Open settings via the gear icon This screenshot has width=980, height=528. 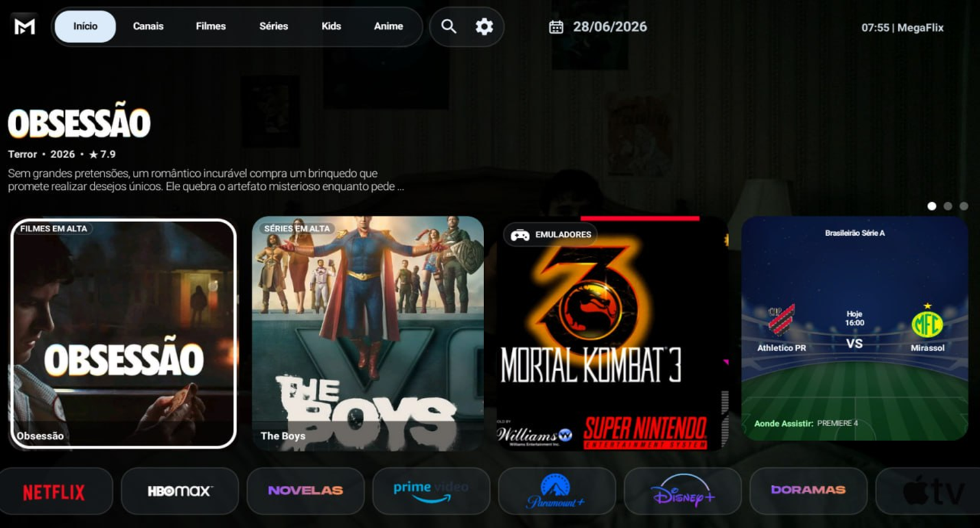click(484, 27)
